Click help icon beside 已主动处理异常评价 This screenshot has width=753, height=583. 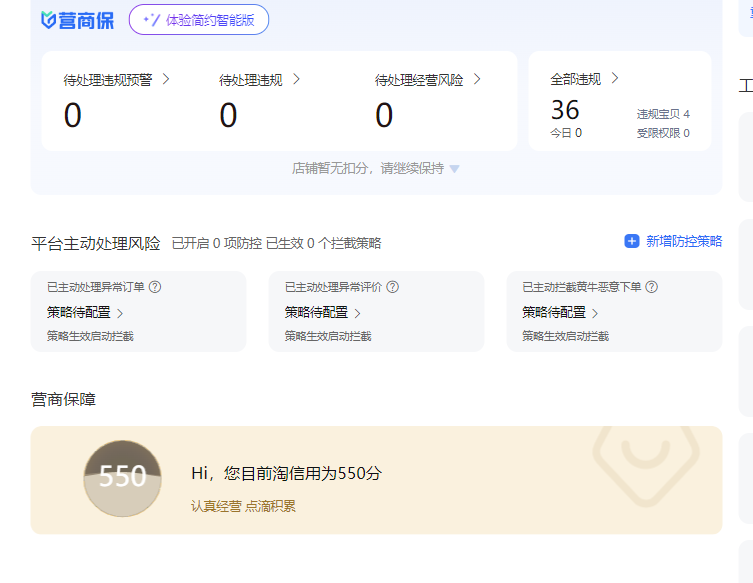coord(392,287)
